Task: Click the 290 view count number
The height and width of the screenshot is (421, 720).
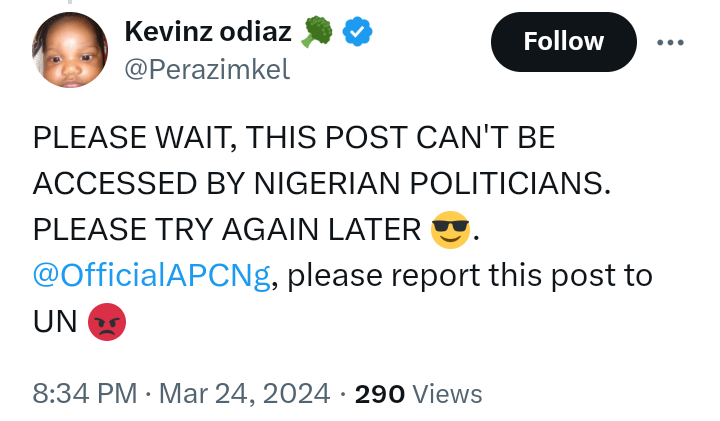Action: click(x=379, y=394)
